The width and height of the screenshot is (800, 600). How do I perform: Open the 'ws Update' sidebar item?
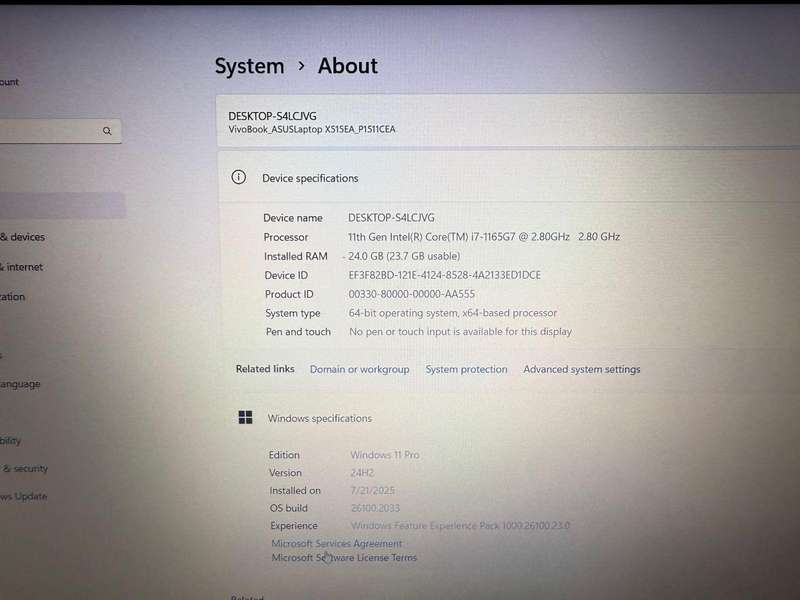point(23,496)
